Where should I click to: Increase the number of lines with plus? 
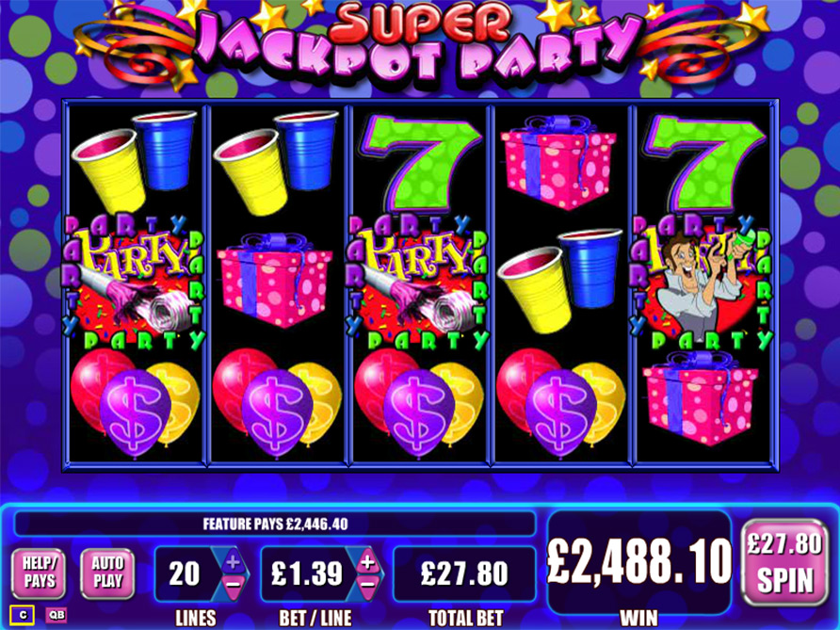pyautogui.click(x=233, y=561)
